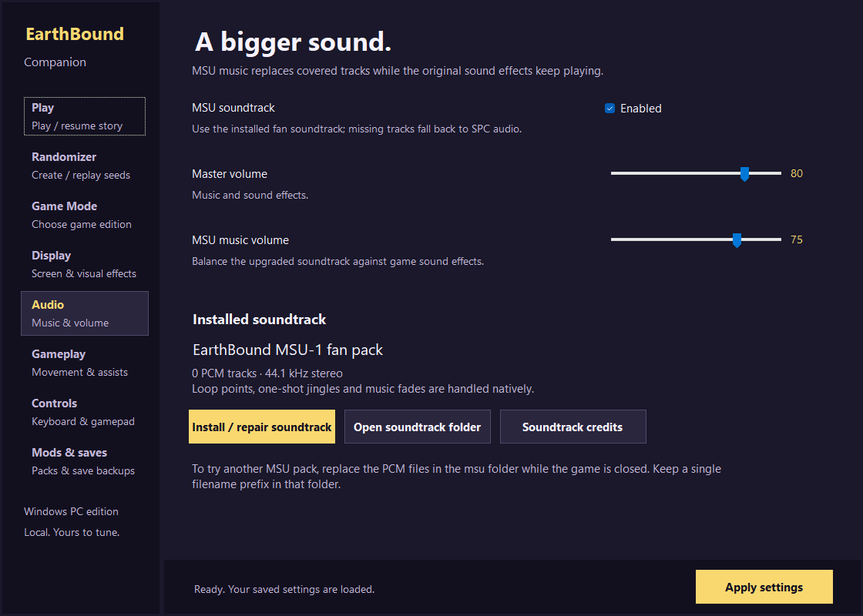Click the 'Installed soundtrack' heading
The width and height of the screenshot is (863, 616).
(x=259, y=320)
